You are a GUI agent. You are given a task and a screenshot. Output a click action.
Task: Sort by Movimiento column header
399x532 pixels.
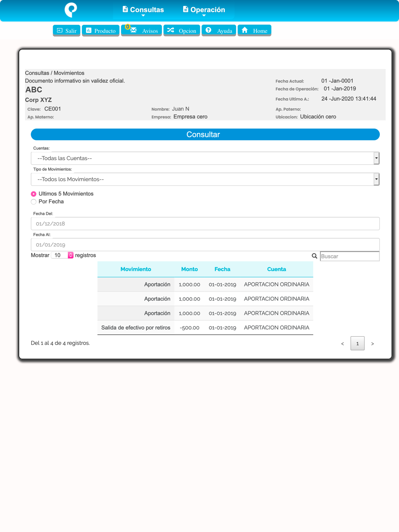coord(136,269)
